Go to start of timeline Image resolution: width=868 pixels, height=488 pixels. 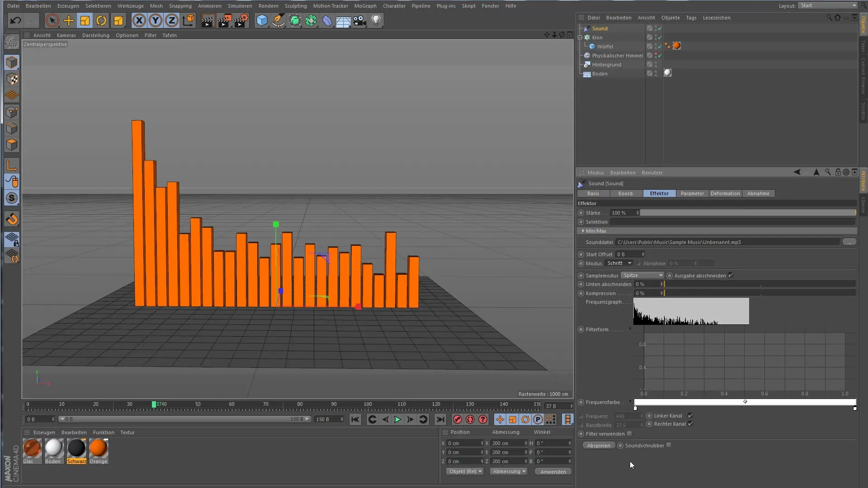tap(355, 419)
